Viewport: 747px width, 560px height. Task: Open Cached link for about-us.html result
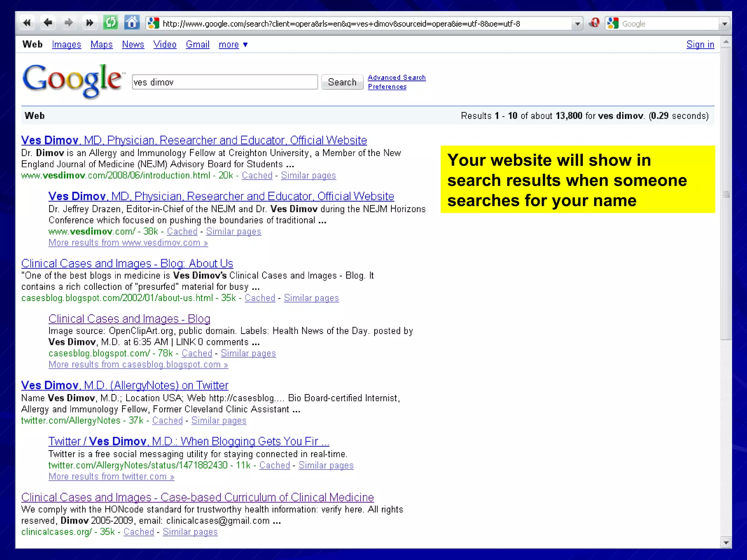(x=260, y=298)
